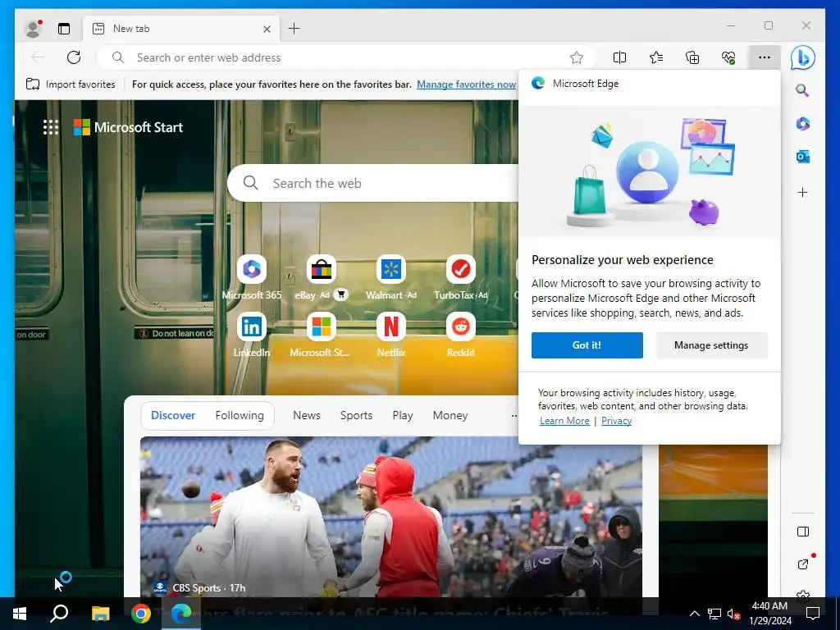
Task: Show hidden system tray icons
Action: (694, 614)
